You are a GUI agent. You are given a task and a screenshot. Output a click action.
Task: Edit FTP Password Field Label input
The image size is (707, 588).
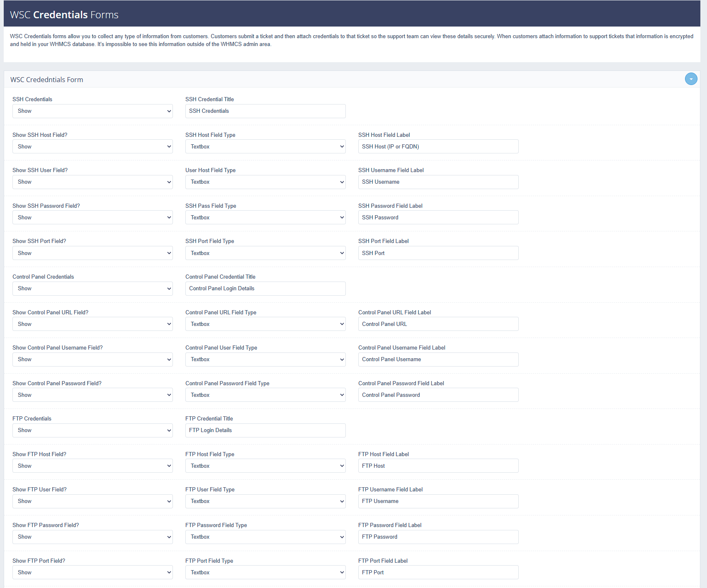click(x=438, y=537)
